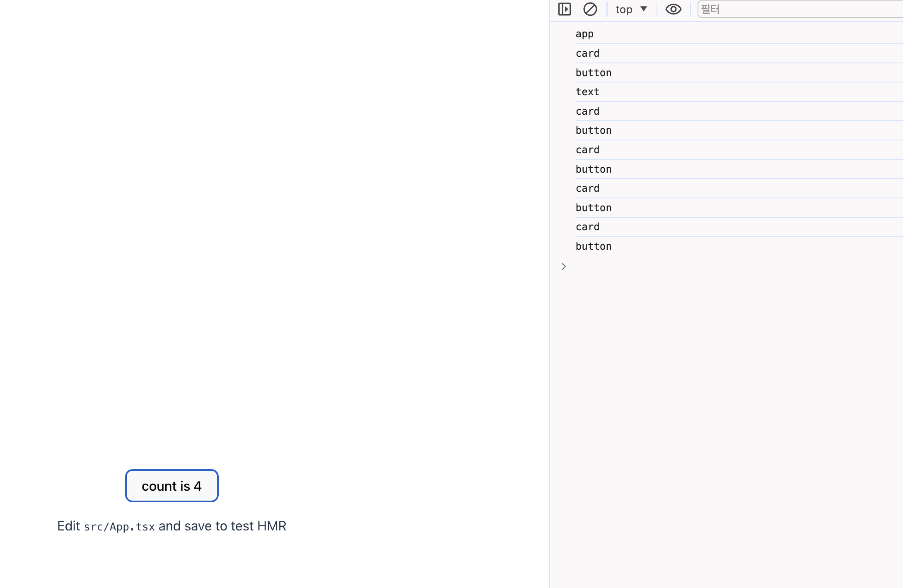Screen dimensions: 903x588
Task: Click the src/App.tsx code text
Action: (119, 527)
